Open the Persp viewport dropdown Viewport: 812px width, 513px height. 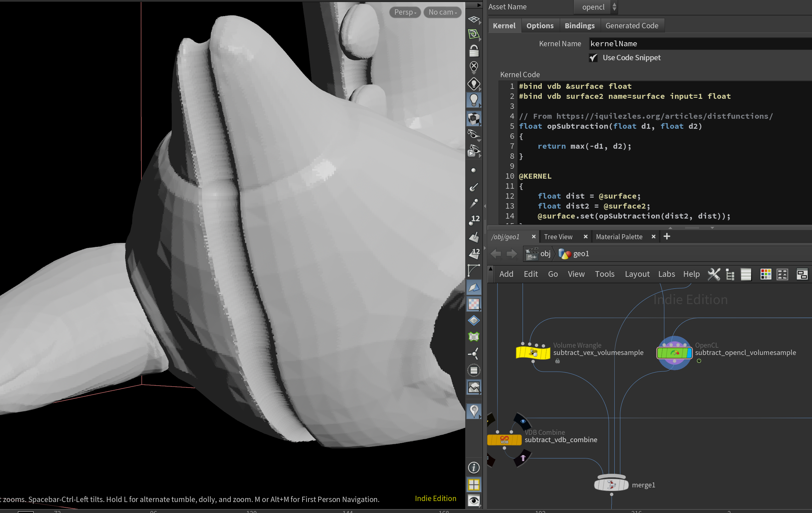(x=405, y=12)
